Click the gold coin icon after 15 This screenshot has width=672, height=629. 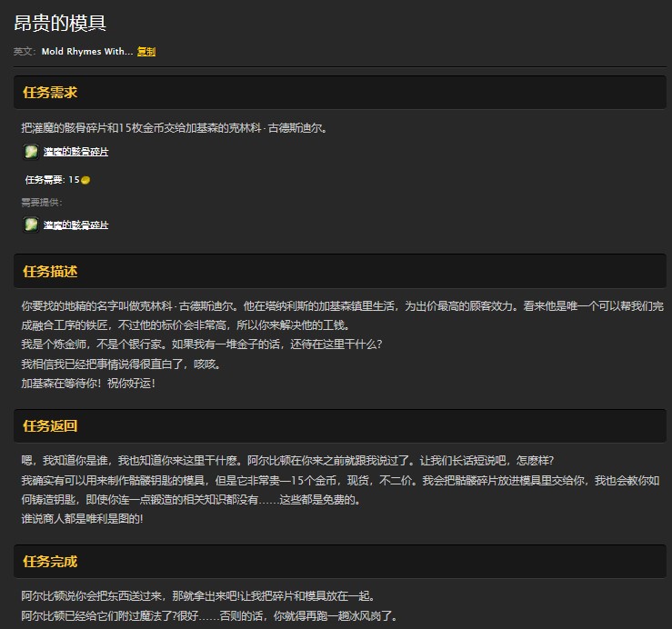point(85,180)
